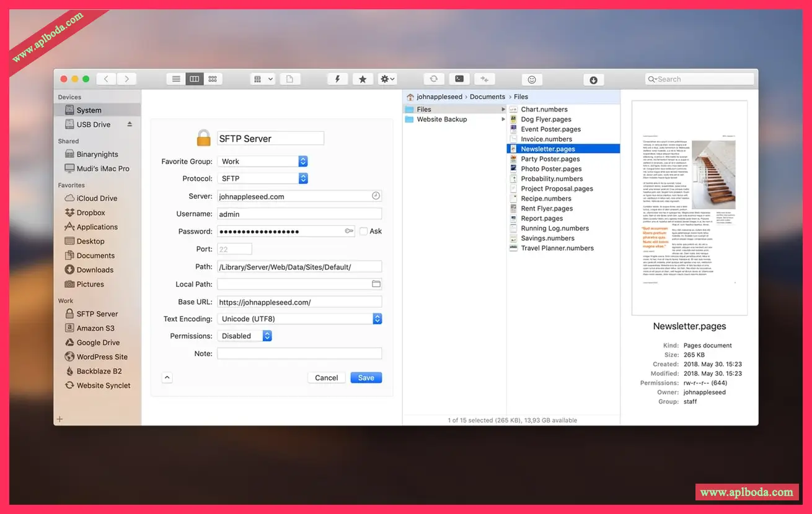Open favorites with the star toolbar icon
Image resolution: width=812 pixels, height=514 pixels.
(363, 79)
